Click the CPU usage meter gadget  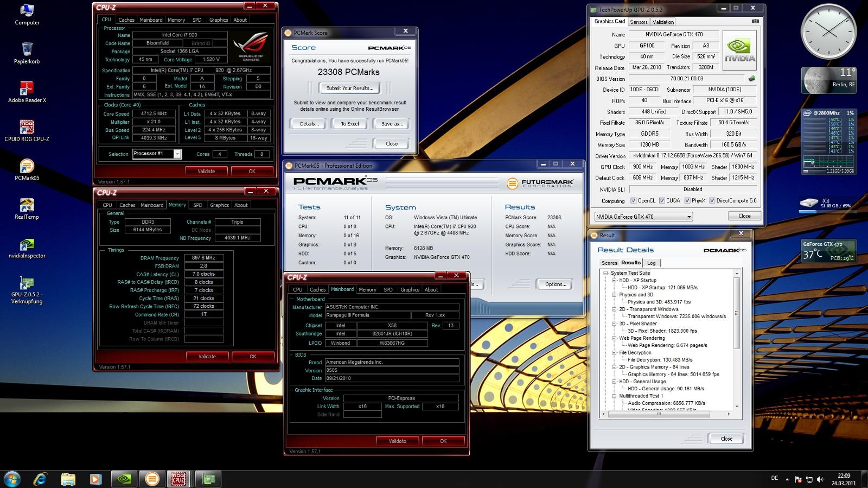[x=828, y=142]
